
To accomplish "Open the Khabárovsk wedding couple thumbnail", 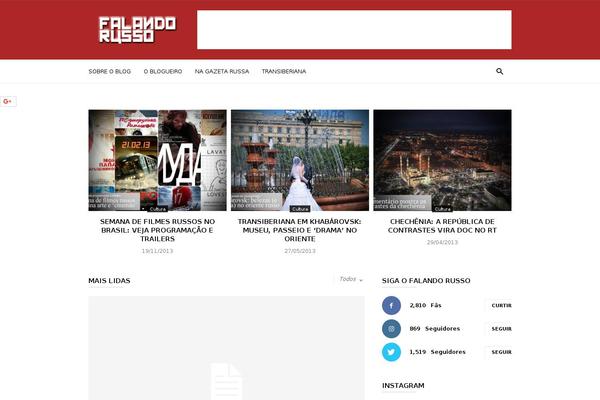I will (300, 160).
